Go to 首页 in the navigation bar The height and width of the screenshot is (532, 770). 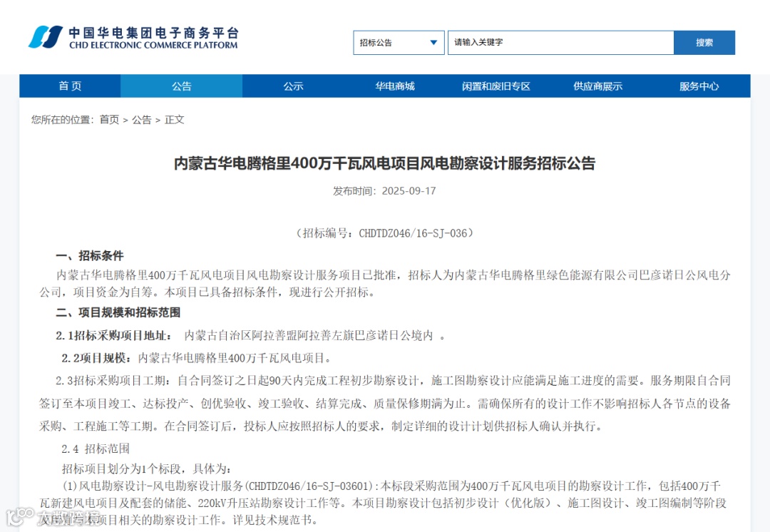[x=70, y=86]
